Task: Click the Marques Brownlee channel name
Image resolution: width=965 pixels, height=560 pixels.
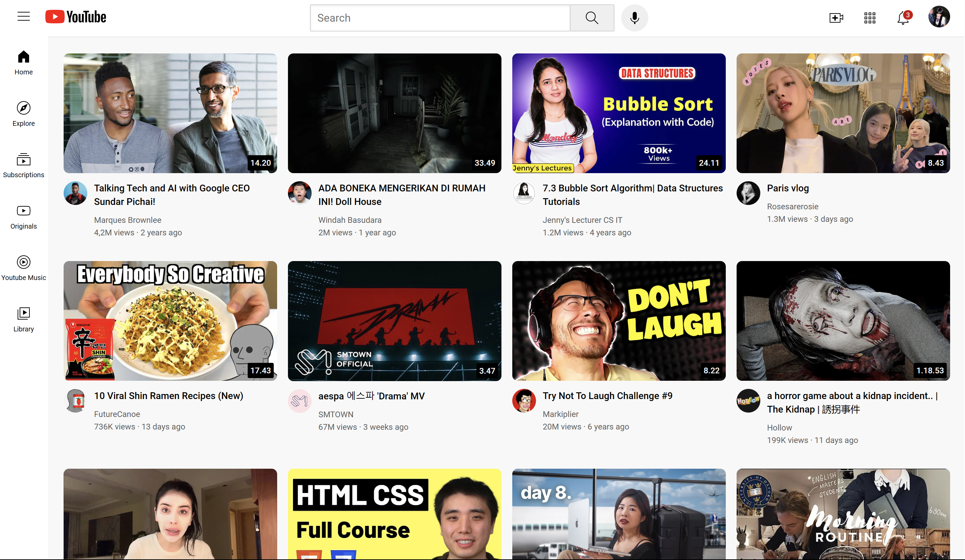Action: (x=128, y=220)
